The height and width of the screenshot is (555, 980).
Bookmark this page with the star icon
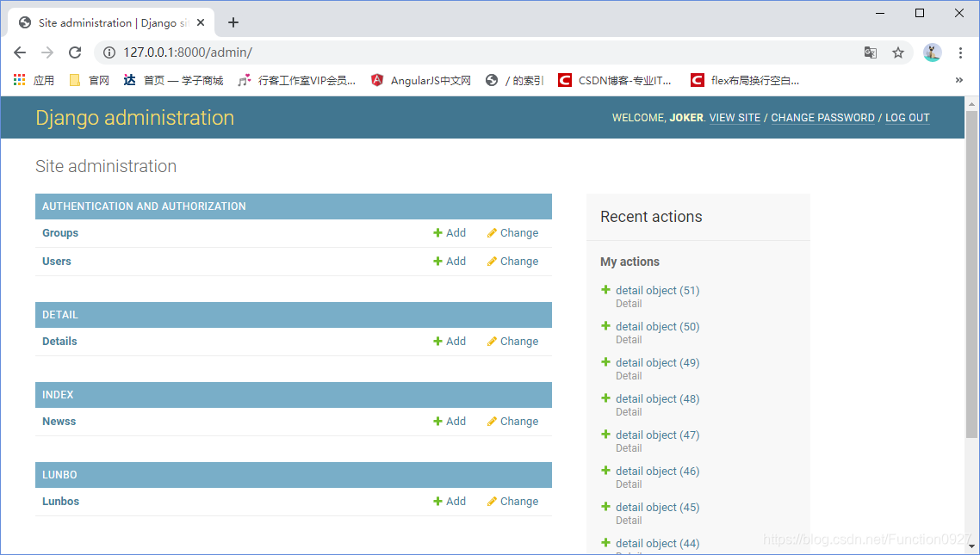pos(898,52)
